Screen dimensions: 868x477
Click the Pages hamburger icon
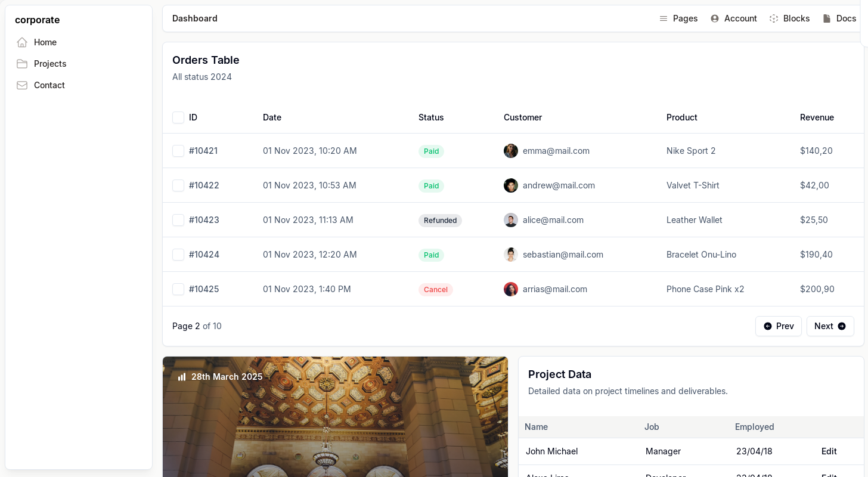664,18
